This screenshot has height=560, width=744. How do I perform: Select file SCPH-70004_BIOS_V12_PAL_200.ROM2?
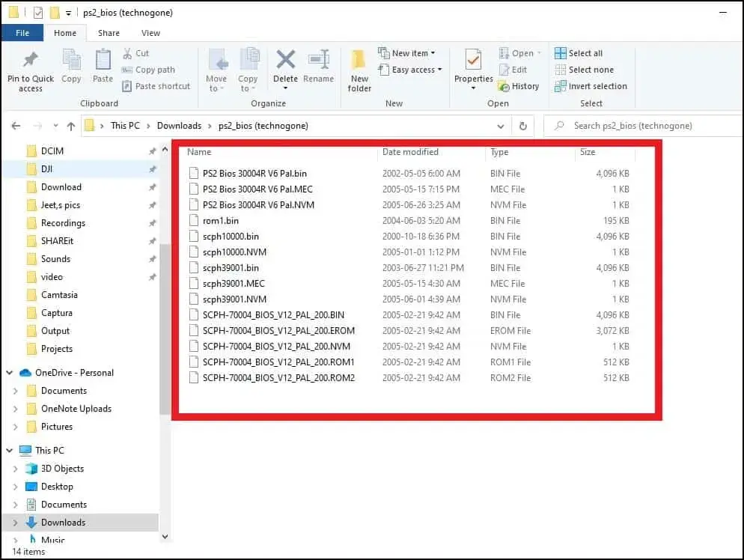pyautogui.click(x=278, y=378)
